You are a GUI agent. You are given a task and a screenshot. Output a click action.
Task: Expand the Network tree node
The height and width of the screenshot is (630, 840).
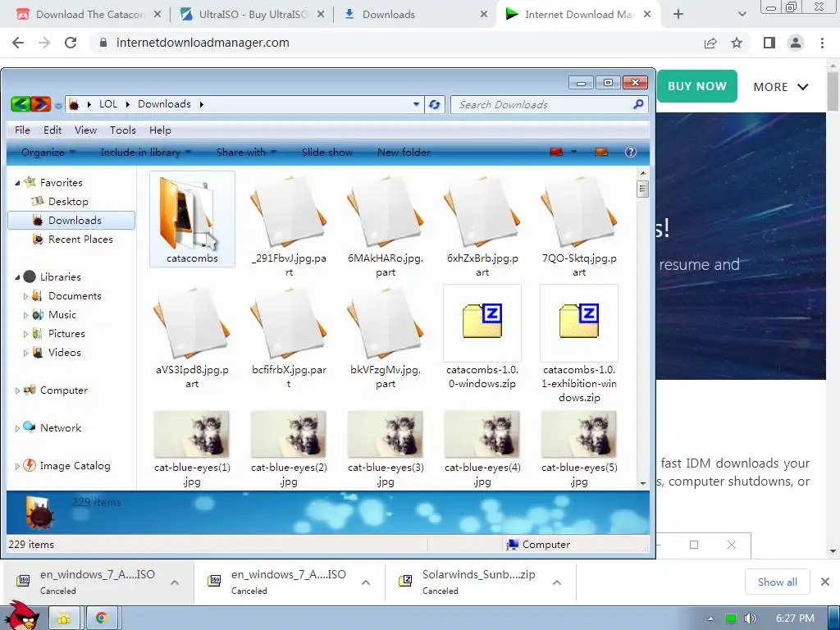point(17,428)
